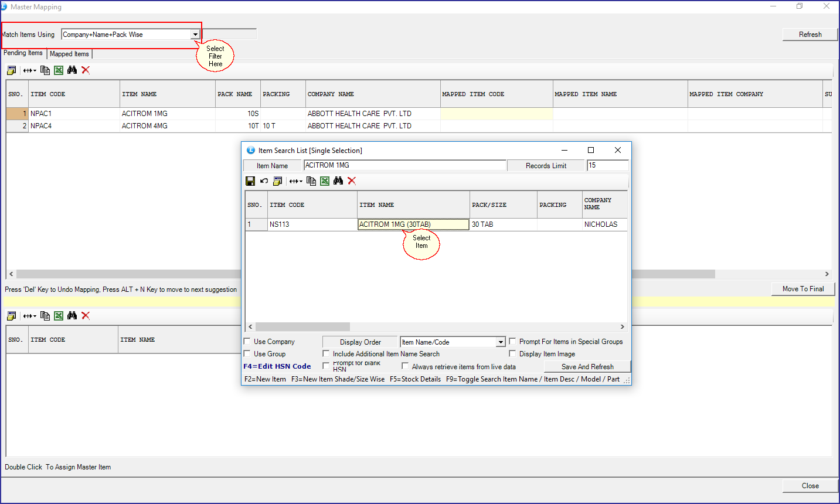Click pending grid scrollbar left arrow
840x504 pixels.
(11, 274)
